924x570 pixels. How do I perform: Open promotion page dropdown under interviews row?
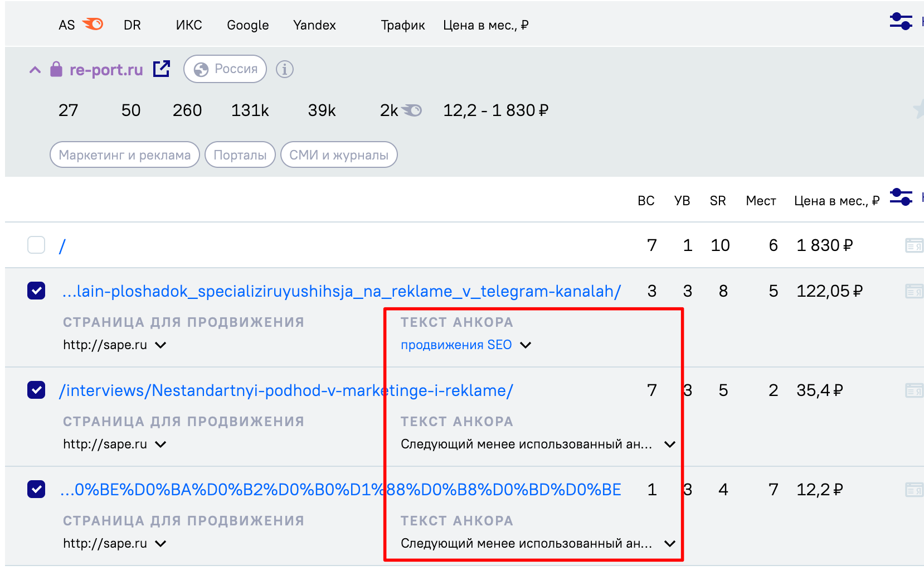click(161, 445)
